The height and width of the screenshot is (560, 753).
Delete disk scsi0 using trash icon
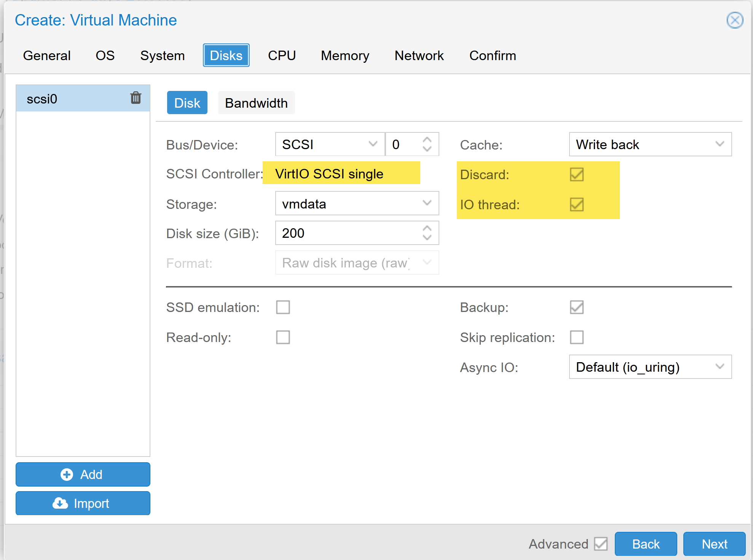coord(135,98)
